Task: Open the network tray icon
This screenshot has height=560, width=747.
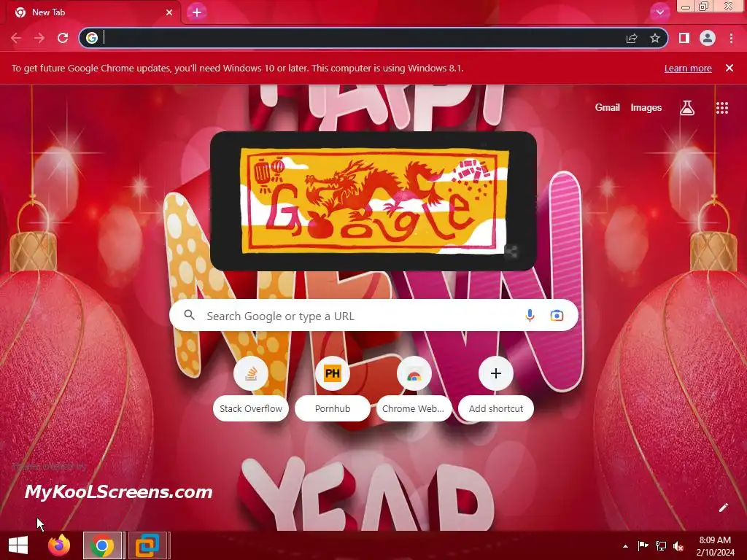Action: [x=660, y=546]
